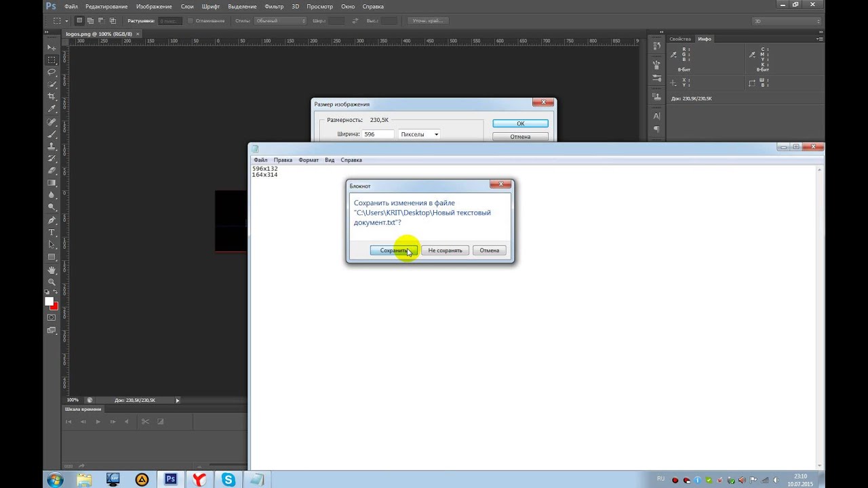The image size is (868, 488).
Task: Click OK in Размер изображения dialog
Action: [520, 123]
